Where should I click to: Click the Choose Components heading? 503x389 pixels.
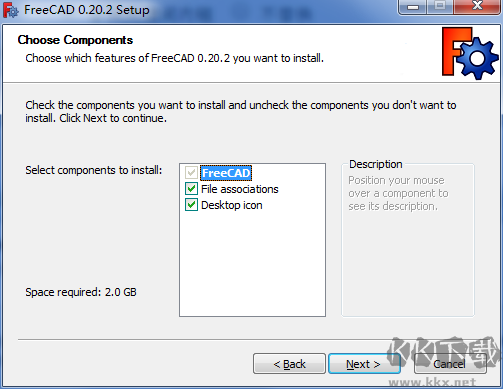[x=75, y=40]
